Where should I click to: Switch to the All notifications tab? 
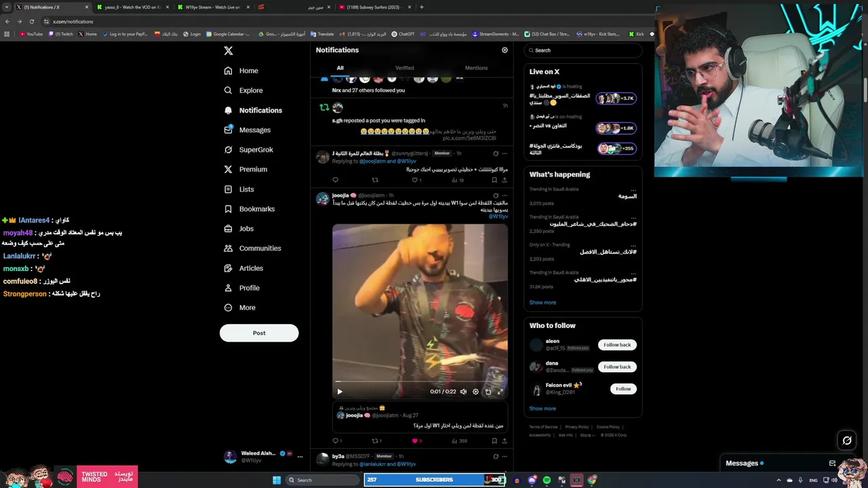point(340,68)
